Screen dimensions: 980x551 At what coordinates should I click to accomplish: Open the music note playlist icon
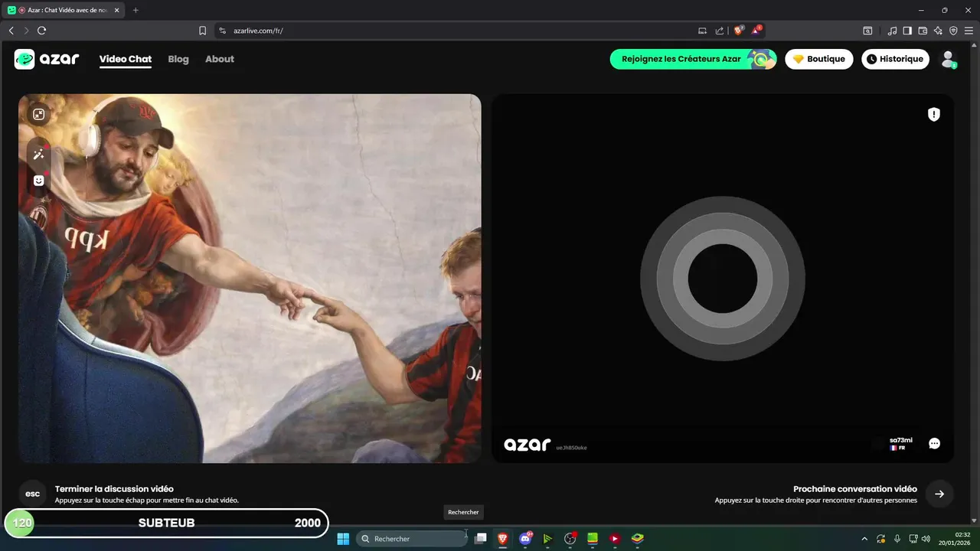pyautogui.click(x=892, y=31)
